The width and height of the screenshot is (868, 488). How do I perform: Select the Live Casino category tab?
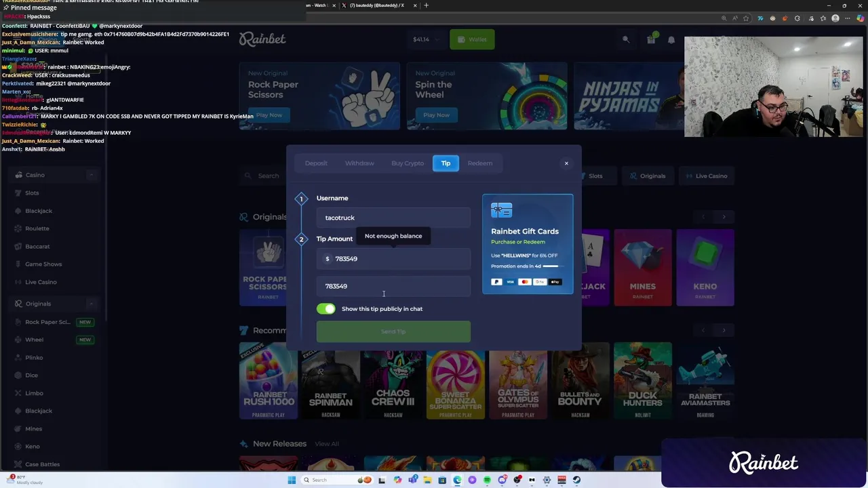(706, 176)
